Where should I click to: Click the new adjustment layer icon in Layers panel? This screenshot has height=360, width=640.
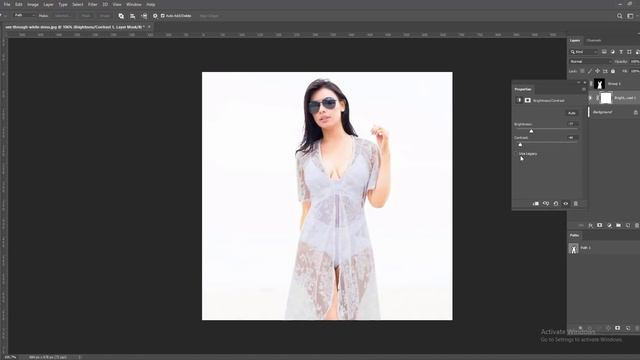point(609,225)
